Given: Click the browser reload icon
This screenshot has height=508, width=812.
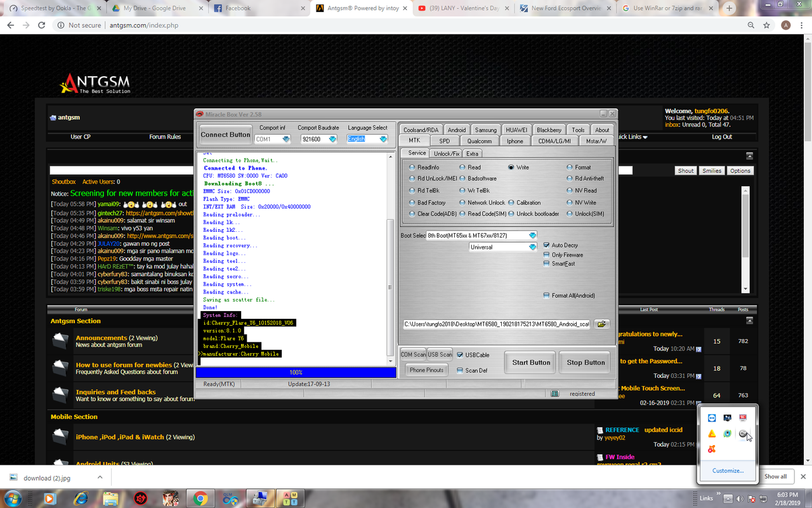Looking at the screenshot, I should [42, 25].
